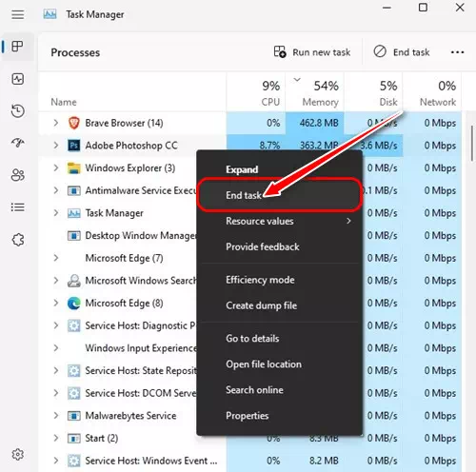Select the Processes page icon in sidebar
This screenshot has width=476, height=472.
[18, 47]
